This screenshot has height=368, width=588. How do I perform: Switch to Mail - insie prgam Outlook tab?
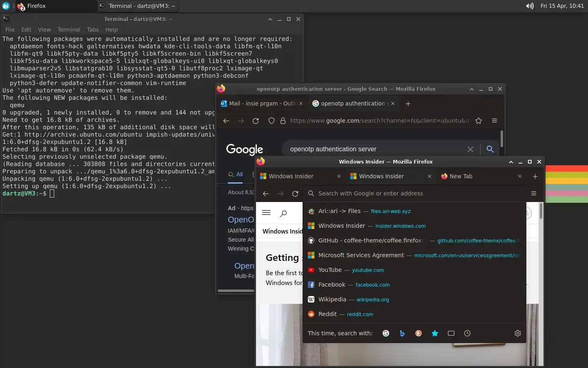262,103
